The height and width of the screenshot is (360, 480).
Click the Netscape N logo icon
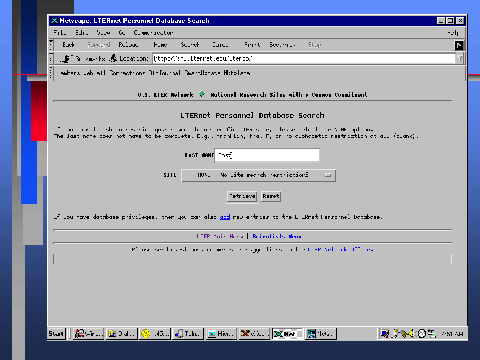coord(459,45)
